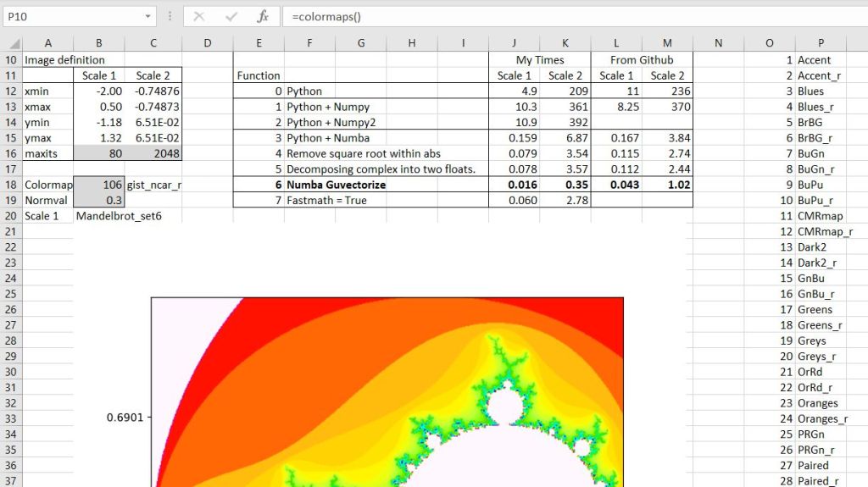Select the Colormap value cell containing 106
This screenshot has height=487, width=868.
tap(98, 185)
